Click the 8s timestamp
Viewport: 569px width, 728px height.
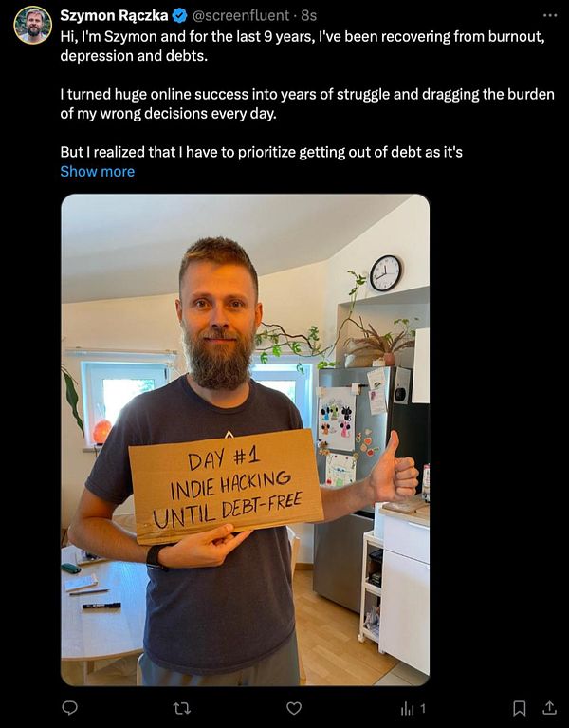(x=309, y=16)
